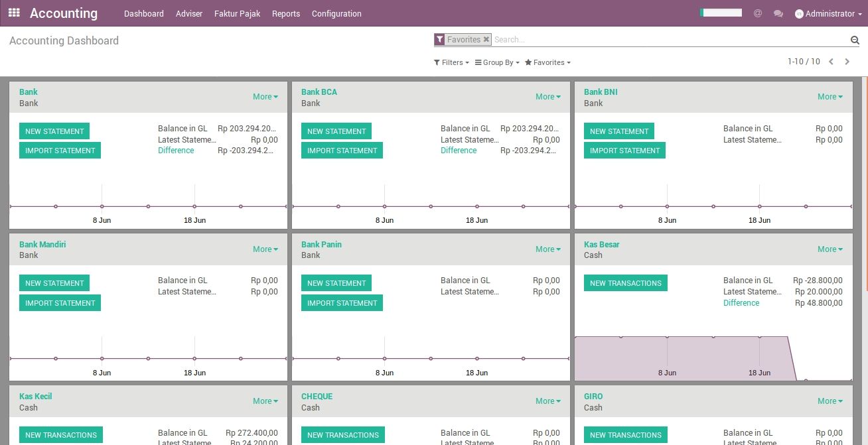Open More menu on Bank BCA card
868x445 pixels.
(x=547, y=97)
